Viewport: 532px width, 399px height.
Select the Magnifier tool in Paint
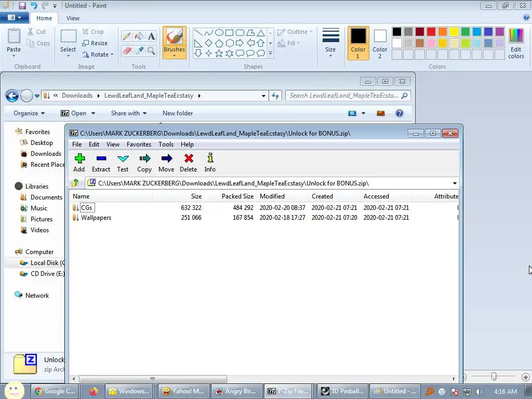click(x=151, y=51)
